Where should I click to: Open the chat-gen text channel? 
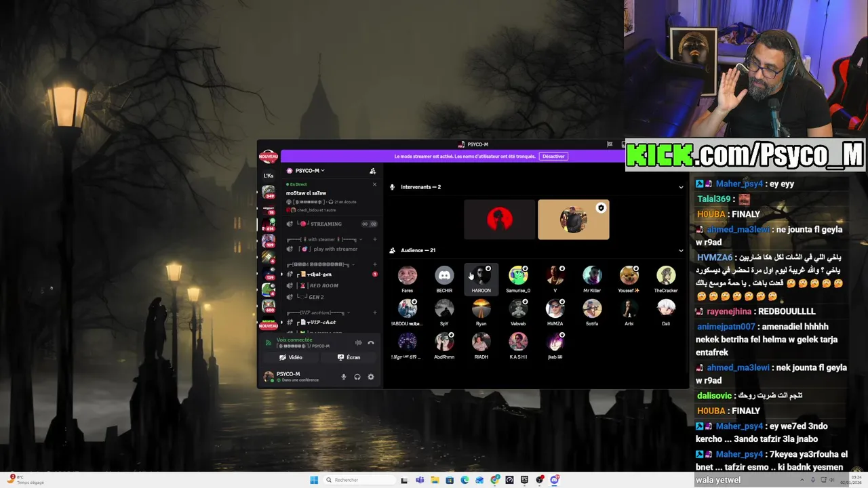pyautogui.click(x=319, y=274)
